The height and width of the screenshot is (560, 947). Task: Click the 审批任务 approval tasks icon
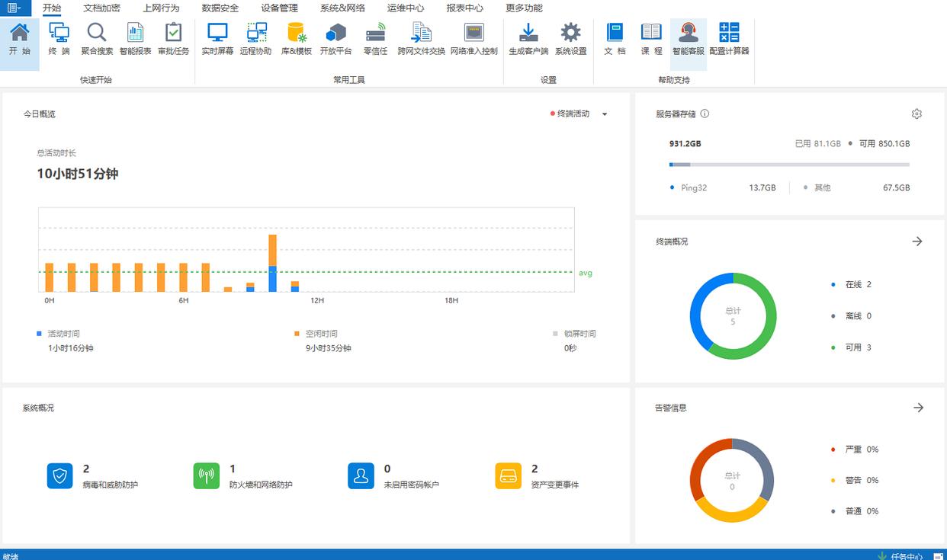coord(173,39)
